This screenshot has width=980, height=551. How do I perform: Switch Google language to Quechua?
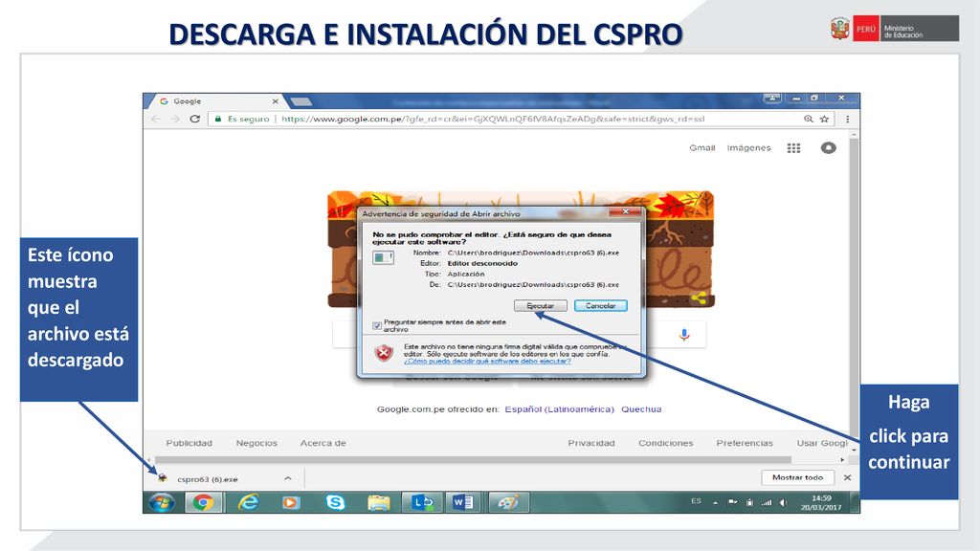click(641, 409)
